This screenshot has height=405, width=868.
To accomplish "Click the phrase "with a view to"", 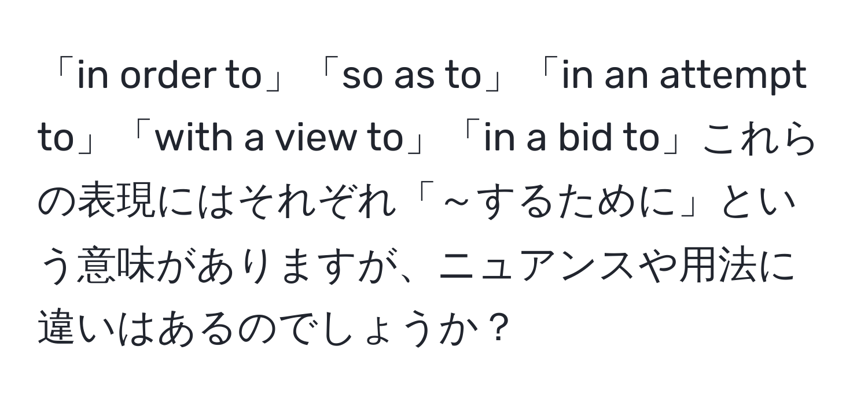I will pos(278,139).
